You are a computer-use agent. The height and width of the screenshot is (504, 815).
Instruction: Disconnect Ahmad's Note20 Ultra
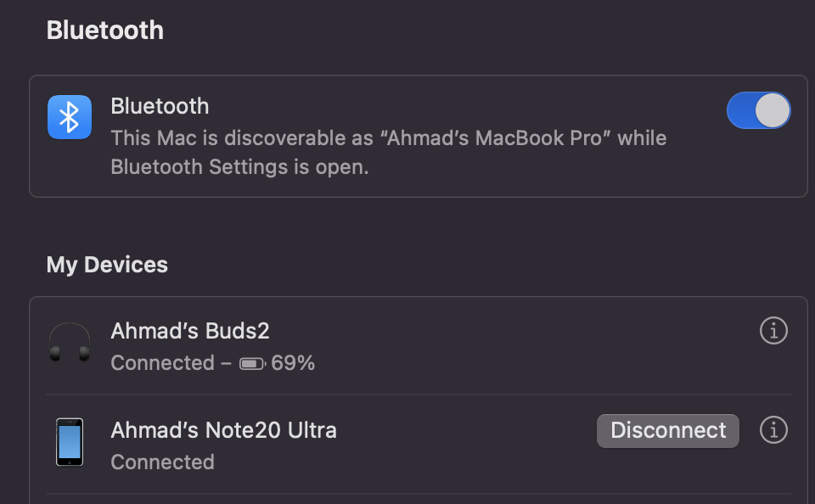(x=668, y=430)
